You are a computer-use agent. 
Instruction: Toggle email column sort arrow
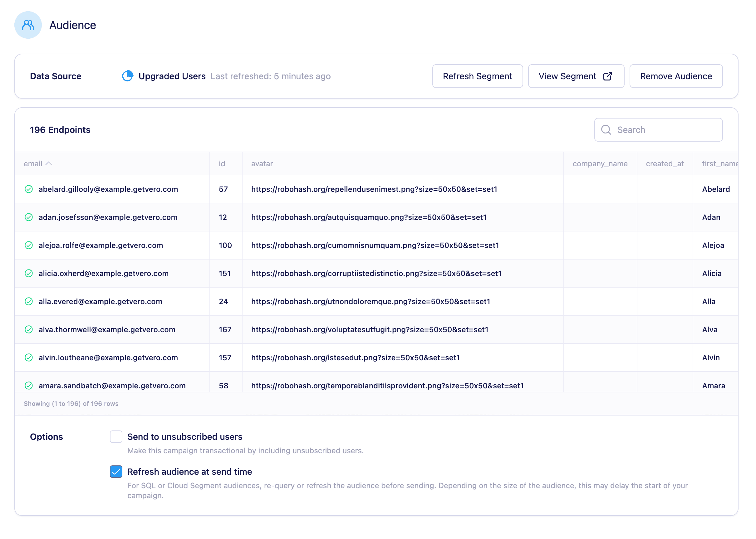[x=49, y=164]
